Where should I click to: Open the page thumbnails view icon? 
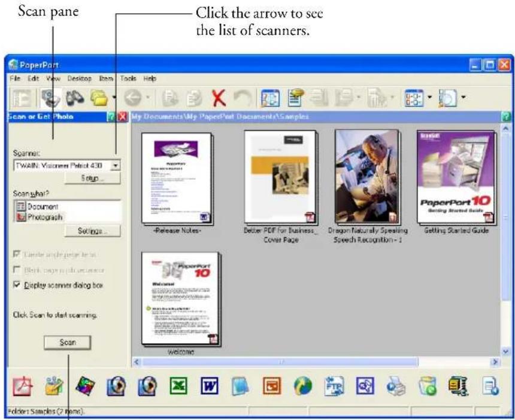coord(270,98)
